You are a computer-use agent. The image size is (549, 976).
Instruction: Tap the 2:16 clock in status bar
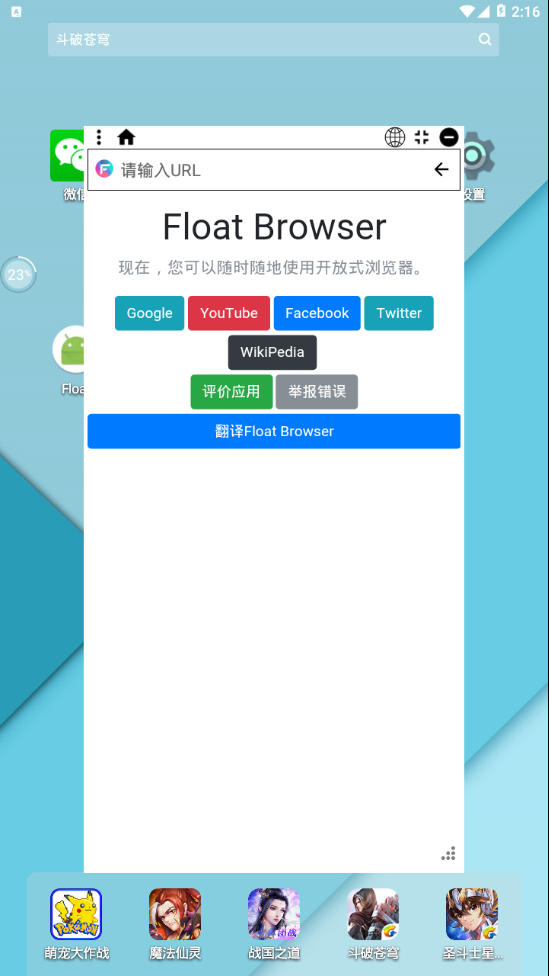pos(525,11)
